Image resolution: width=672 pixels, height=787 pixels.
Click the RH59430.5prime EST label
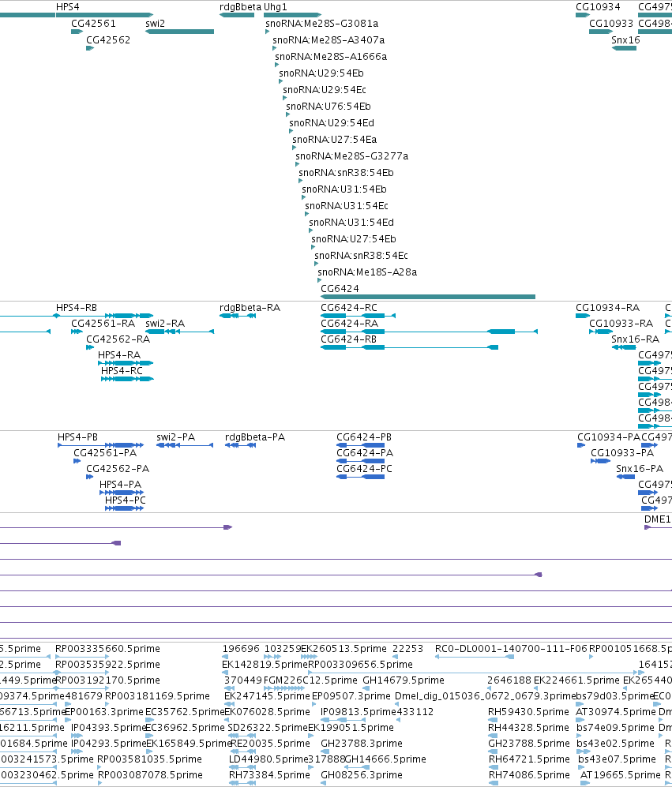tap(528, 712)
